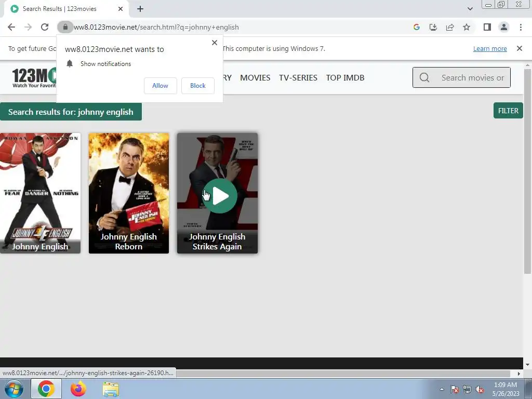Share this page via the share icon
The image size is (532, 399).
[450, 27]
